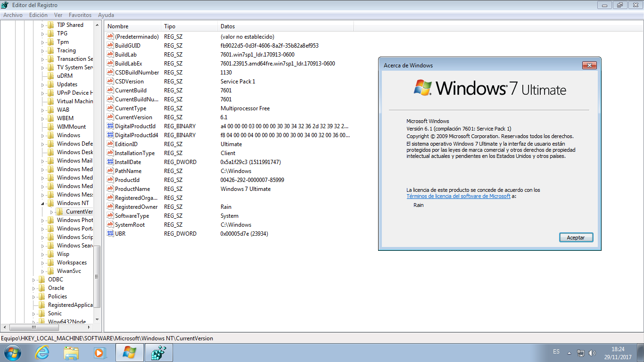Launch Internet Explorer from the taskbar
The width and height of the screenshot is (644, 362).
click(42, 353)
